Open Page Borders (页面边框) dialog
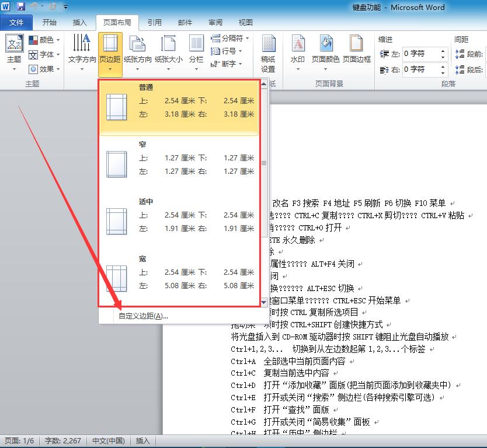Viewport: 487px width, 448px height. (357, 49)
